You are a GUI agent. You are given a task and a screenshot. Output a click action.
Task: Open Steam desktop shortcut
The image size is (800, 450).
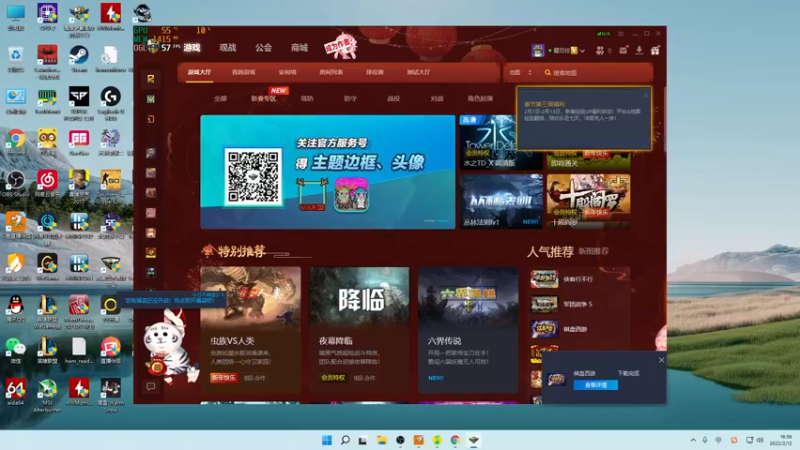[x=79, y=59]
